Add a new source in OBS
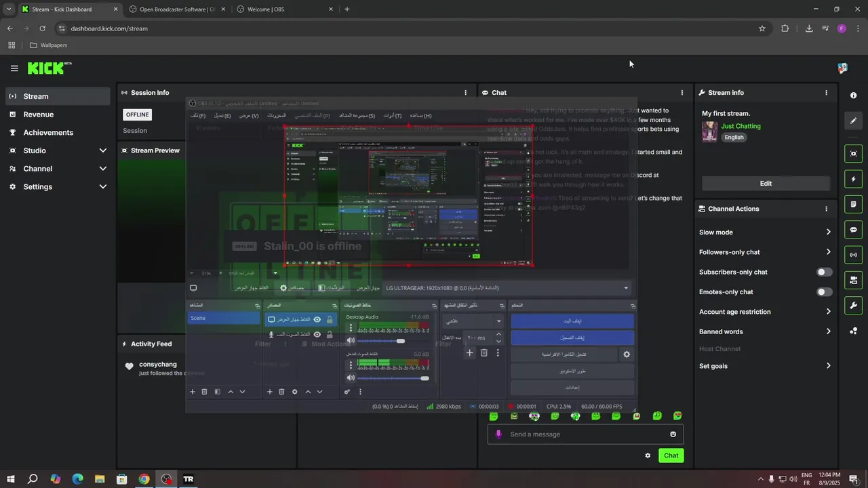The image size is (868, 488). 270,392
